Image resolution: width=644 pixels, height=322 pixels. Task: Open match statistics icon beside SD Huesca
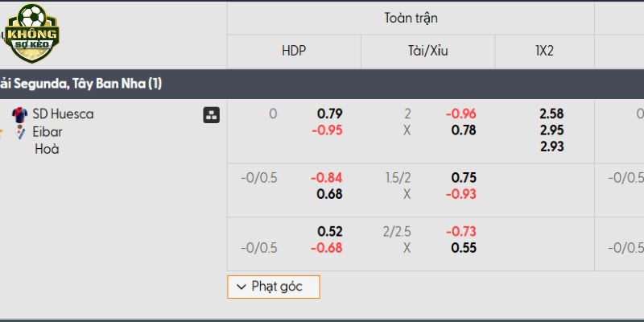[x=211, y=115]
